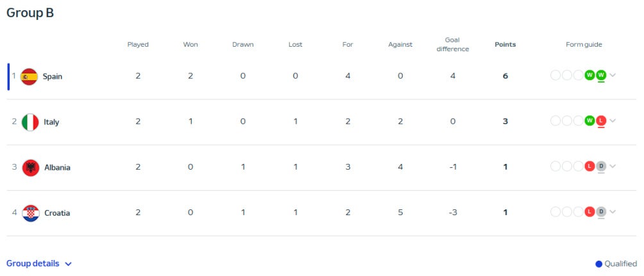The image size is (644, 276).
Task: Click the blue Qualified legend dot
Action: pyautogui.click(x=599, y=264)
